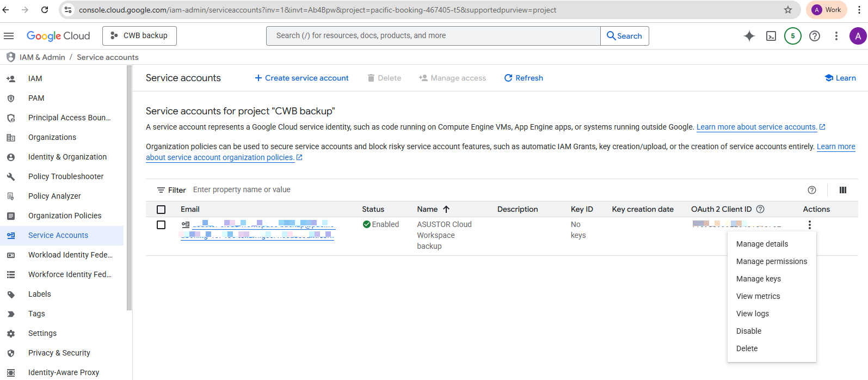Open the blurred service account email link
Viewport: 868px width, 380px height.
click(257, 230)
